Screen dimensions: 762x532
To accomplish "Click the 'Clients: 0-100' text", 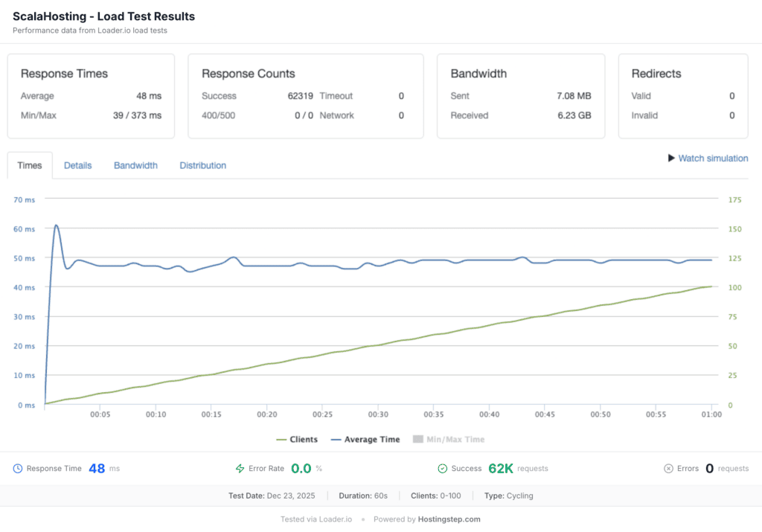I will coord(436,496).
